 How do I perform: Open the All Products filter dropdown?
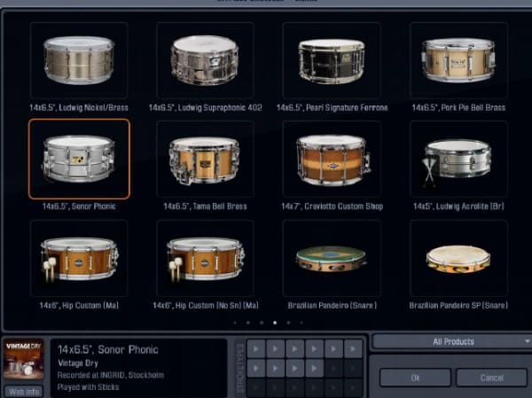452,341
